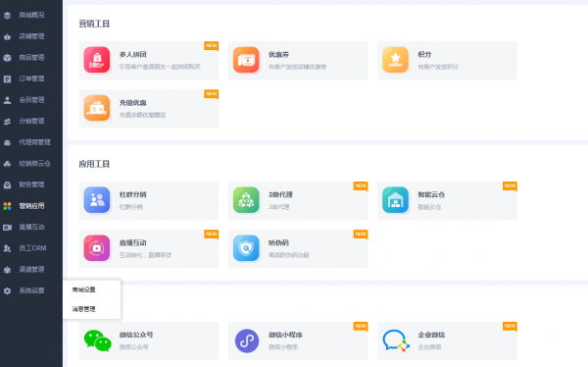
Task: Open the 微信公众号 WeChat icon
Action: click(97, 341)
